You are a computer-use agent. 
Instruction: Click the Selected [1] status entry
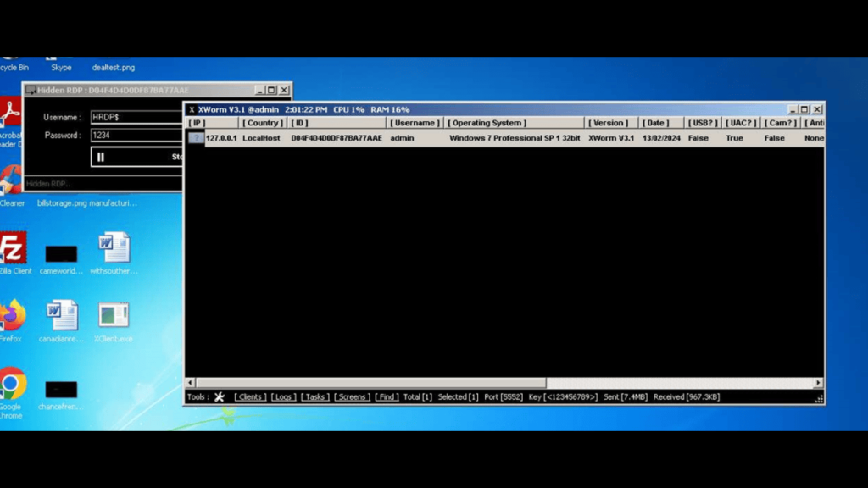coord(458,396)
